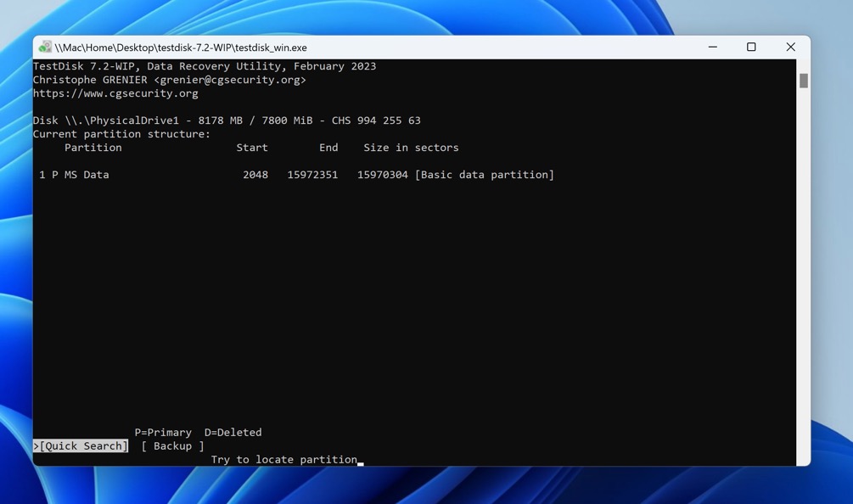This screenshot has width=853, height=504.
Task: Click the 'Size in sectors' column header
Action: click(411, 148)
